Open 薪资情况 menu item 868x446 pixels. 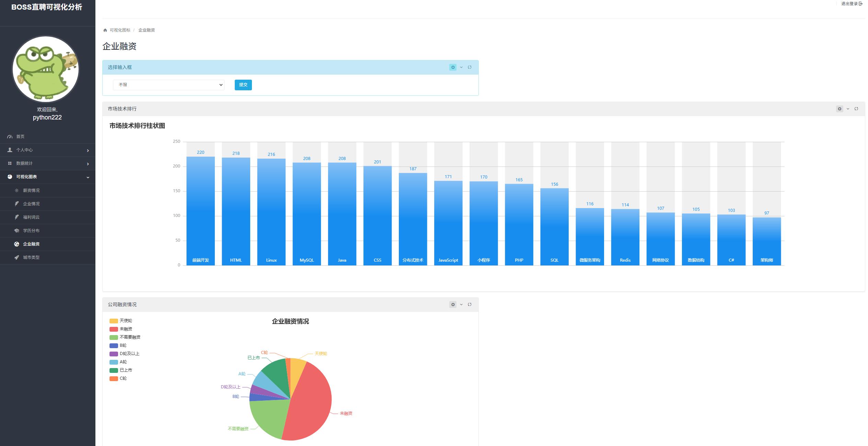tap(31, 191)
